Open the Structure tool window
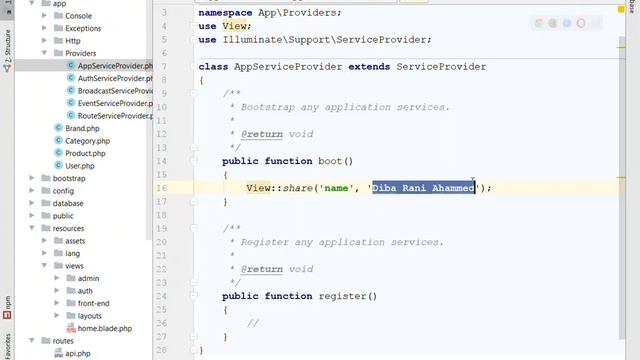640x360 pixels. click(x=7, y=50)
